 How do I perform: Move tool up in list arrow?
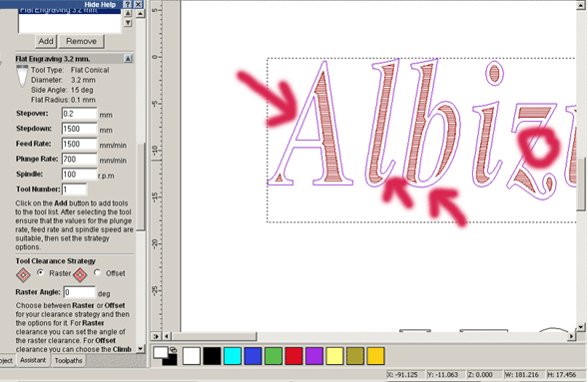128,14
